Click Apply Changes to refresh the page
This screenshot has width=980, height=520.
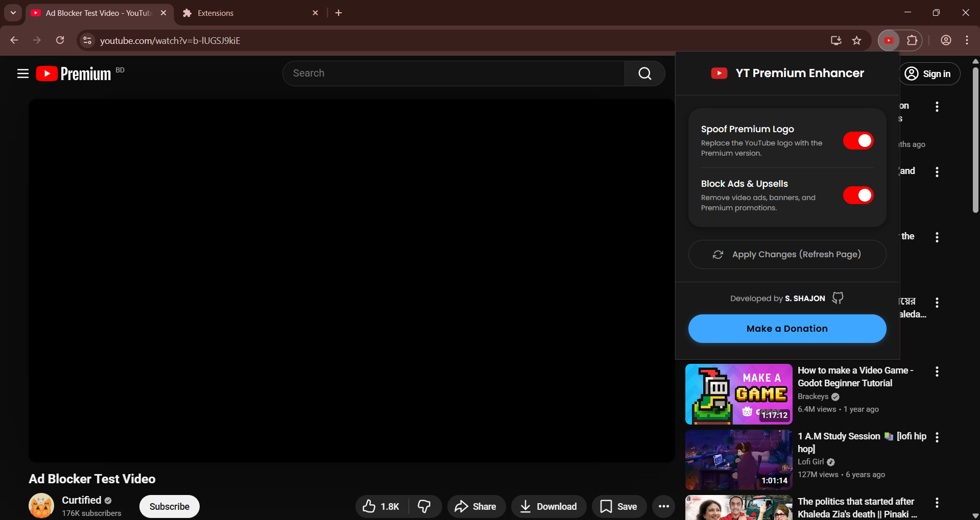coord(787,254)
